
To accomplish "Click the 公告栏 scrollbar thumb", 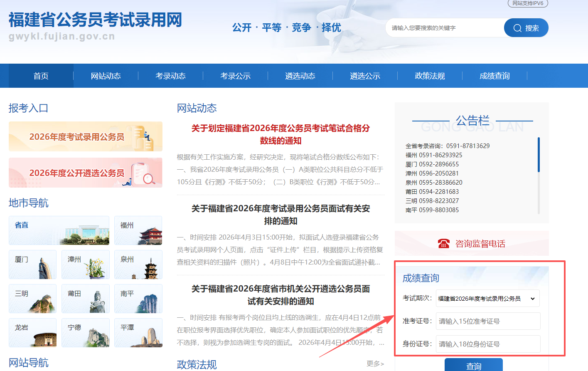I will (539, 155).
